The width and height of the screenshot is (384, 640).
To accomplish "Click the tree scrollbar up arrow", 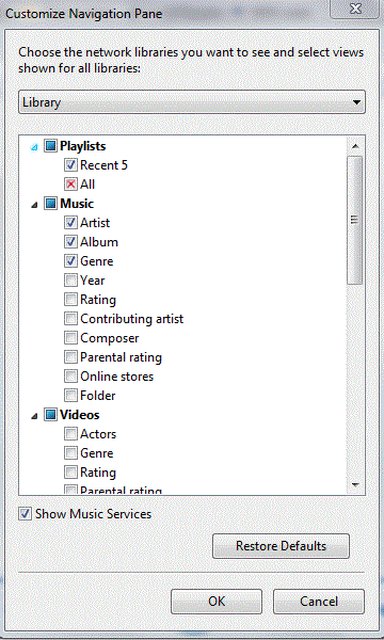I will point(355,146).
